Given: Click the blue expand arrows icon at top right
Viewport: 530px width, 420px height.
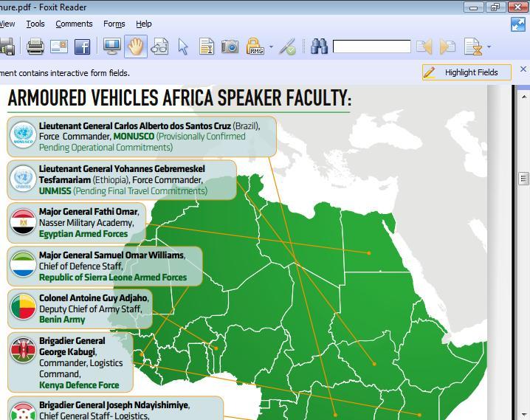Looking at the screenshot, I should 518,24.
